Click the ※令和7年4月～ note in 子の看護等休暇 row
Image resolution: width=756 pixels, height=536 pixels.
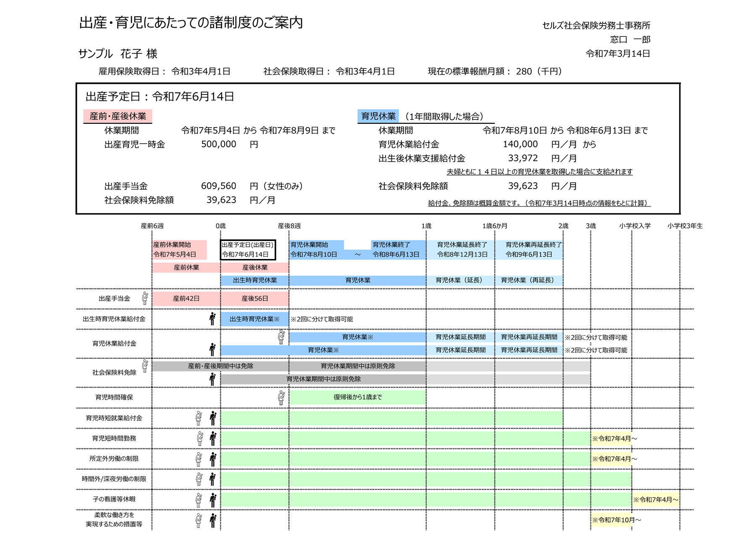click(656, 499)
